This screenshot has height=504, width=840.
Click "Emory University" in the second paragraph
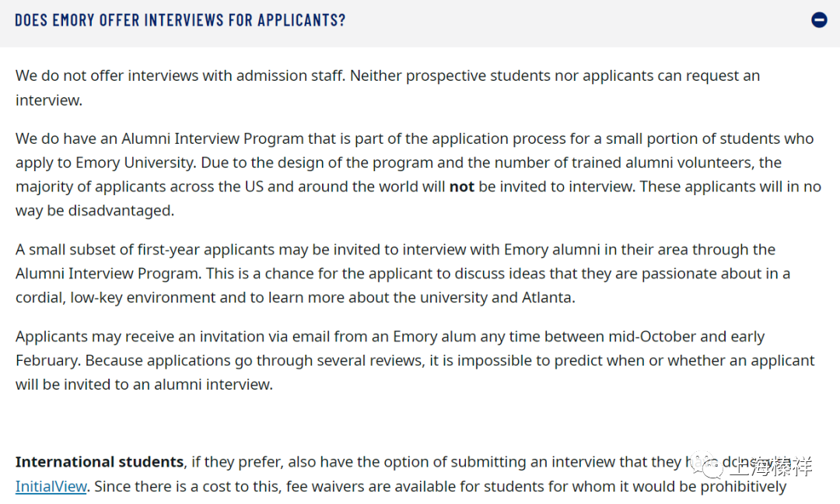(x=135, y=163)
